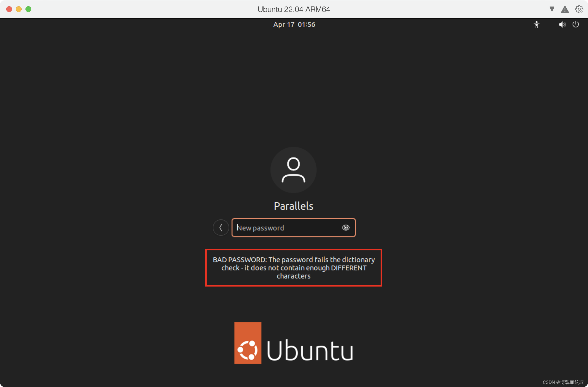This screenshot has width=588, height=387.
Task: Toggle password visibility eye icon
Action: click(x=346, y=227)
